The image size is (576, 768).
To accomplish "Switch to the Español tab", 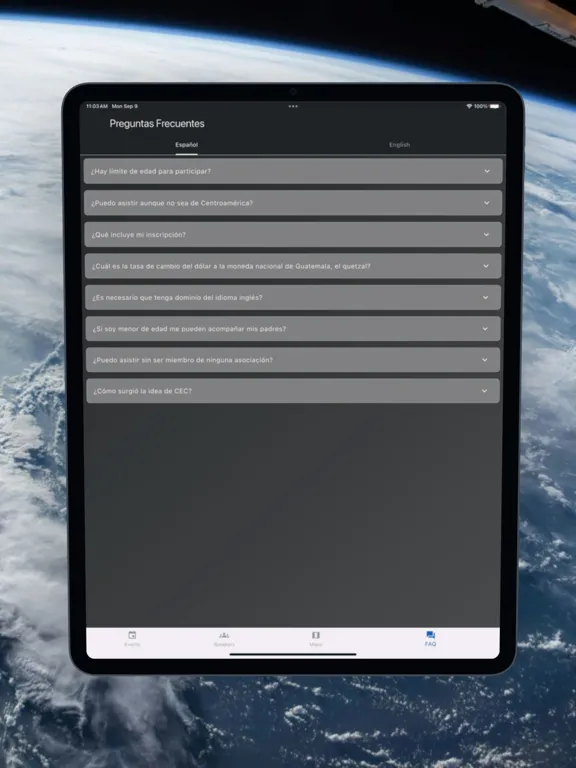I will point(187,145).
